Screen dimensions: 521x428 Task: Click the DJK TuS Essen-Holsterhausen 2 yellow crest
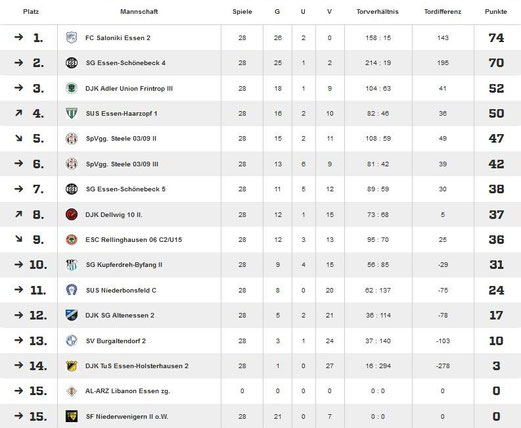(x=71, y=366)
